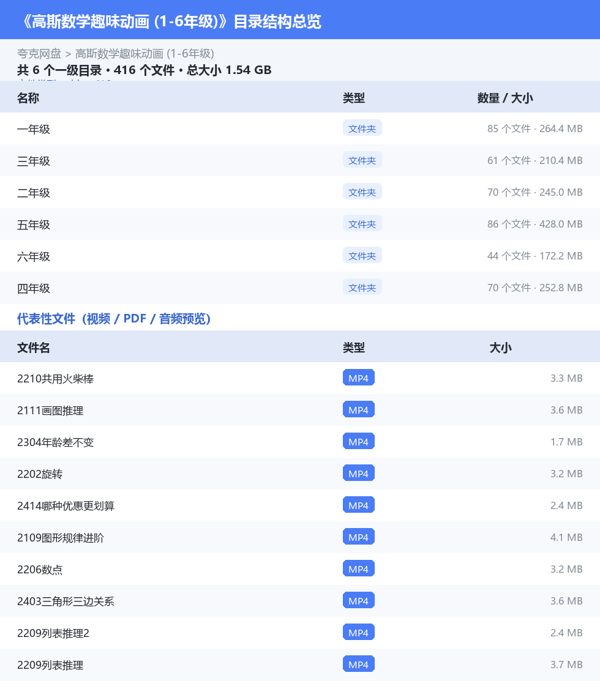Click the 文件夹 badge in 三年级 row

pos(362,160)
